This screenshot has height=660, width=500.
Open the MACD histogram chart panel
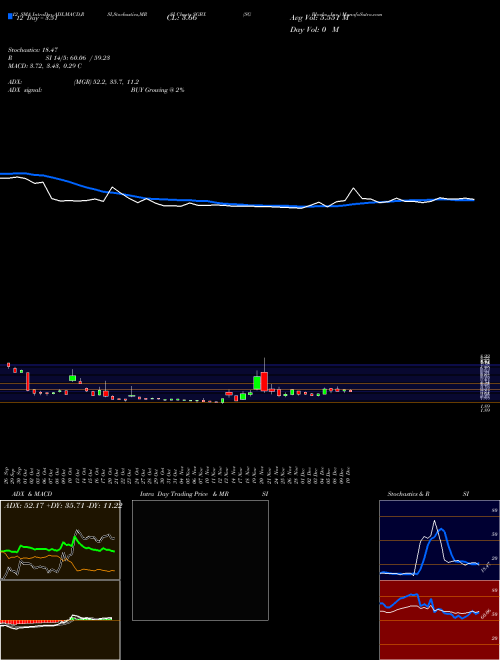60,620
